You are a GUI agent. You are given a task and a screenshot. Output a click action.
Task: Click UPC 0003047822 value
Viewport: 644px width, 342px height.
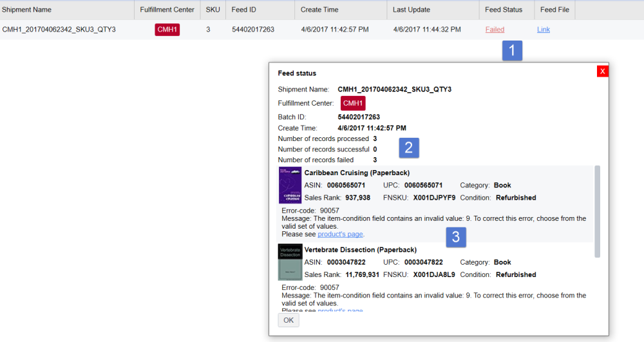click(x=423, y=262)
